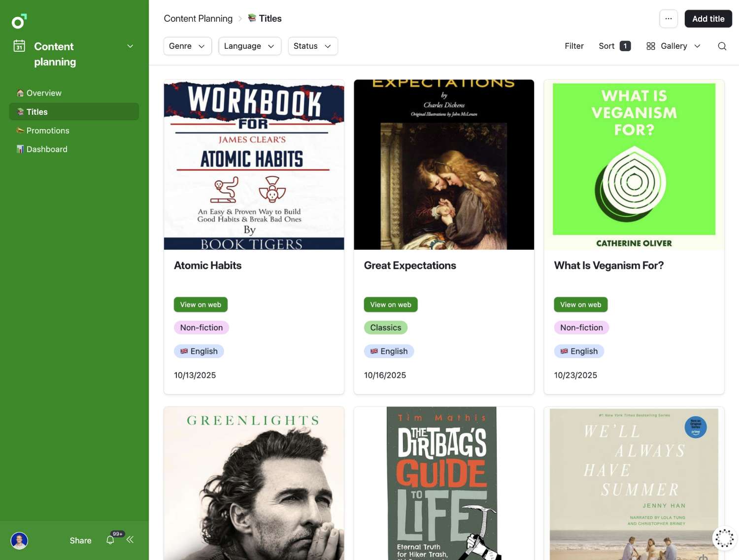Click the search magnifier icon

[x=722, y=46]
